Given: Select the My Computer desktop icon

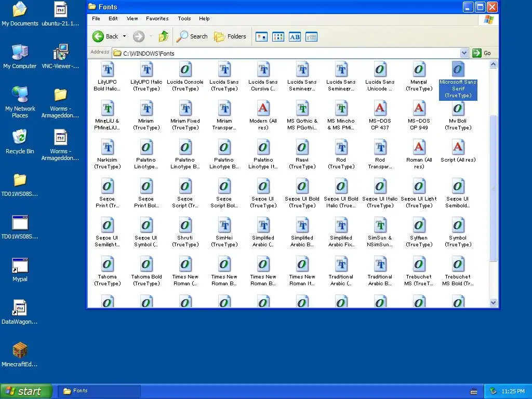Looking at the screenshot, I should coord(20,57).
